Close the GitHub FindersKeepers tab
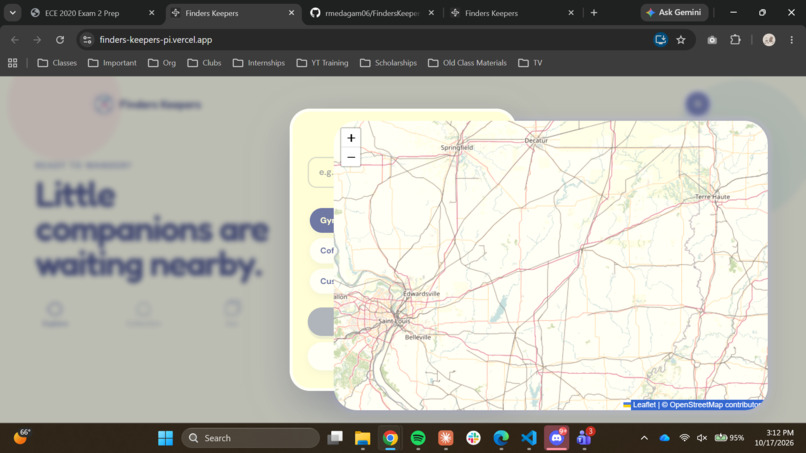Image resolution: width=806 pixels, height=453 pixels. [431, 13]
